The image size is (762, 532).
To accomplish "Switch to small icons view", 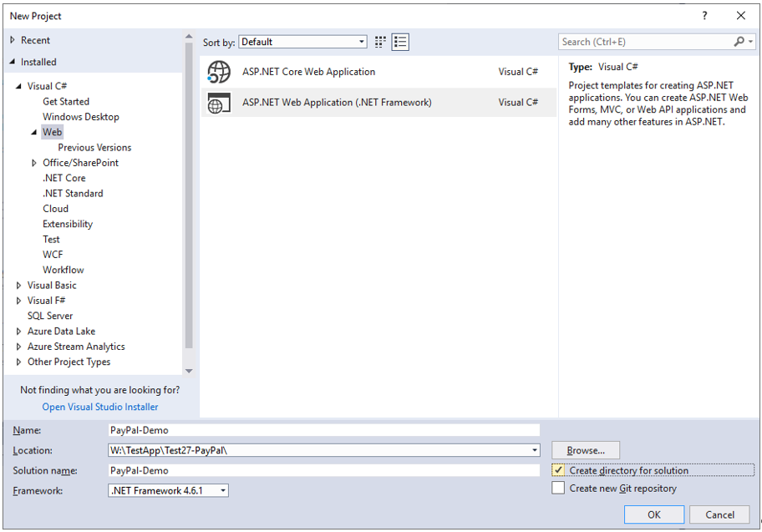I will (380, 43).
